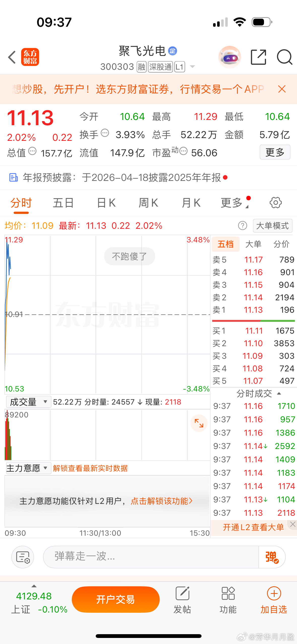The height and width of the screenshot is (644, 297).
Task: Tap the 深股通 tag
Action: tap(160, 67)
